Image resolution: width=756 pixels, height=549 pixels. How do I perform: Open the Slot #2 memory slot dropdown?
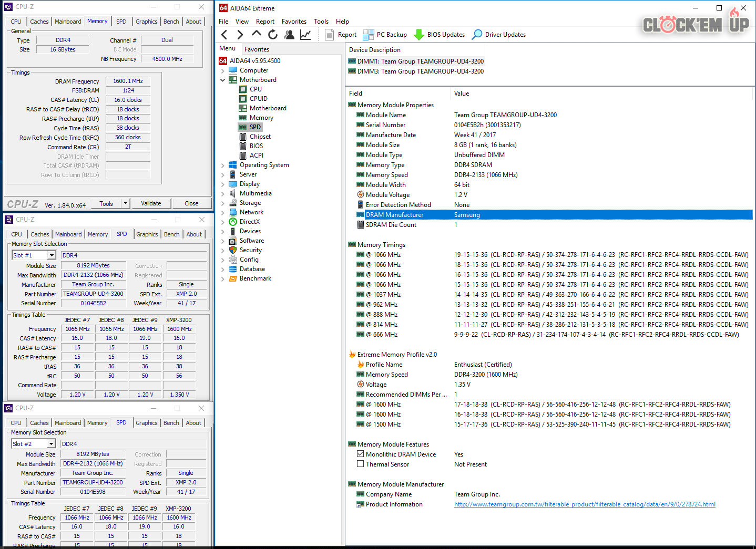51,444
